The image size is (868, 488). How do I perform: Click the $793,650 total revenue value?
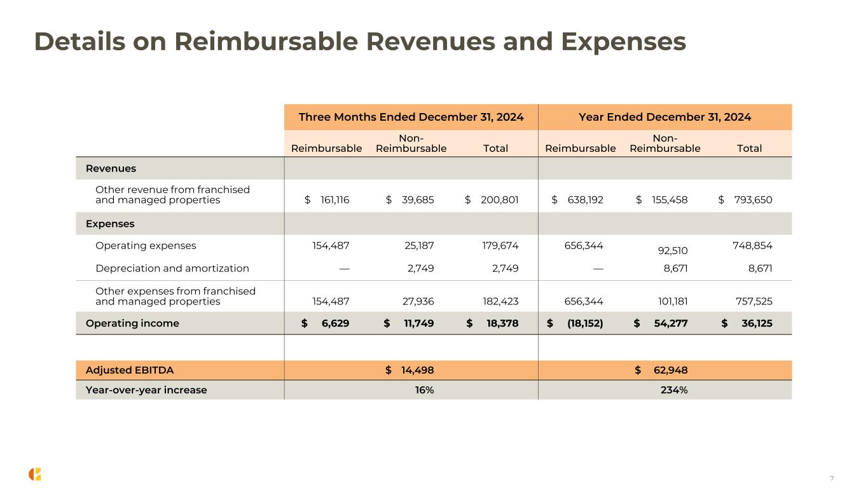click(745, 200)
